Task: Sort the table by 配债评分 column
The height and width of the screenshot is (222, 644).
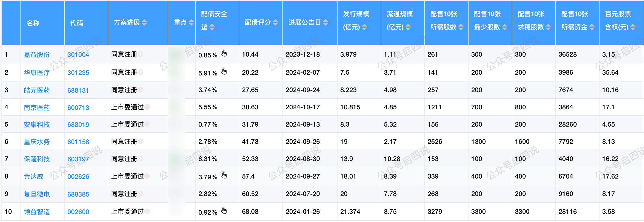Action: click(x=275, y=23)
